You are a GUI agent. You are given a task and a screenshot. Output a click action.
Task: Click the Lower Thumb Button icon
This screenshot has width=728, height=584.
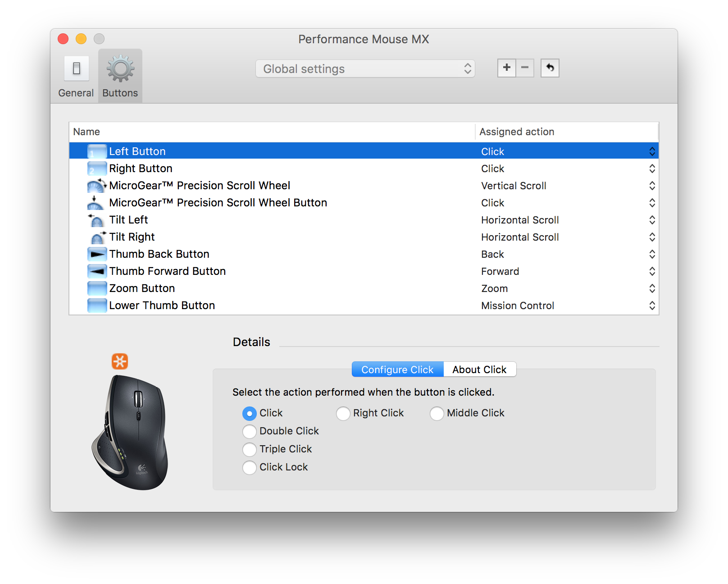pos(97,306)
